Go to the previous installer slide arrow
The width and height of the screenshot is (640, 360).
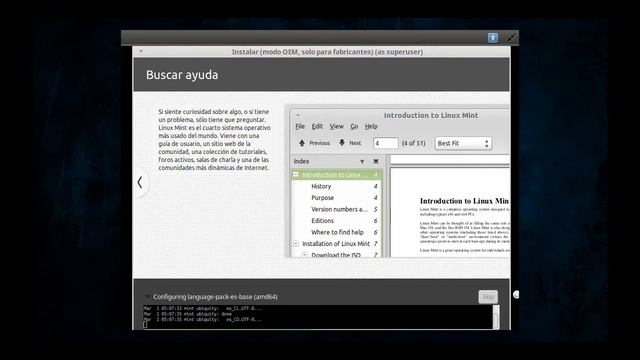tap(140, 182)
